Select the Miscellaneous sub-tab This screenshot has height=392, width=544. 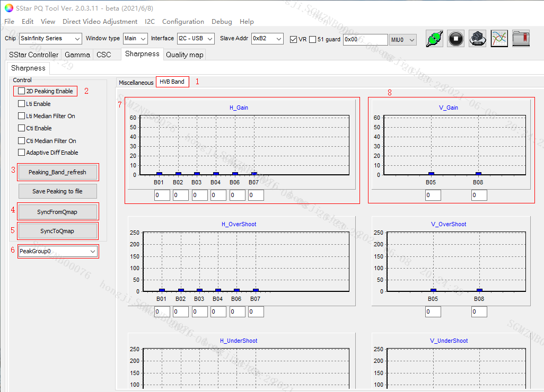pyautogui.click(x=136, y=83)
